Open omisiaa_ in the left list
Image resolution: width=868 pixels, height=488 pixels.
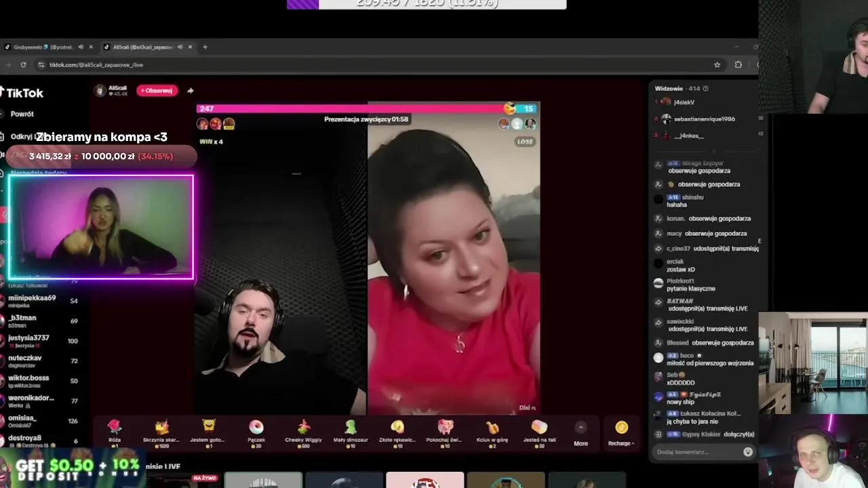42,420
